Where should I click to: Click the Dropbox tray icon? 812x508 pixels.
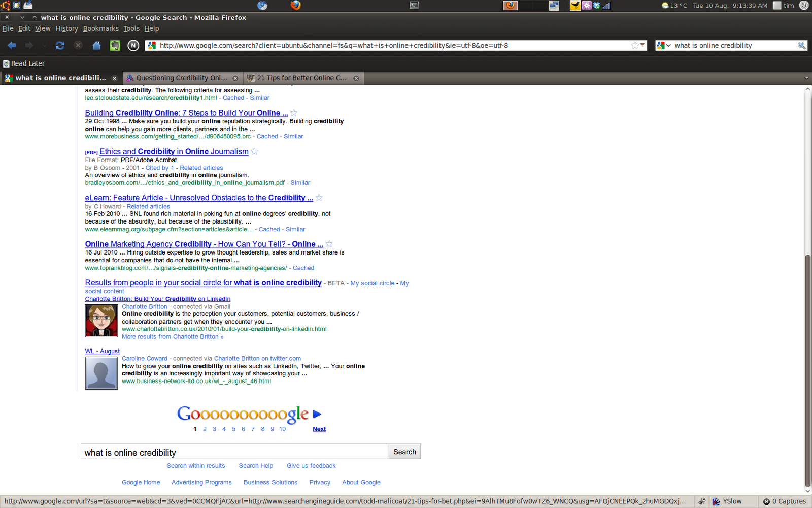point(597,5)
